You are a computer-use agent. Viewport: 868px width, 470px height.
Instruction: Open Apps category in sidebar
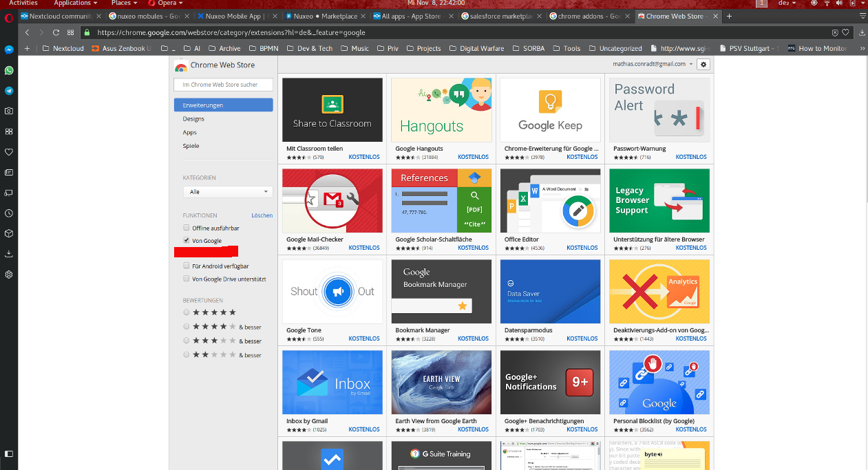point(189,132)
